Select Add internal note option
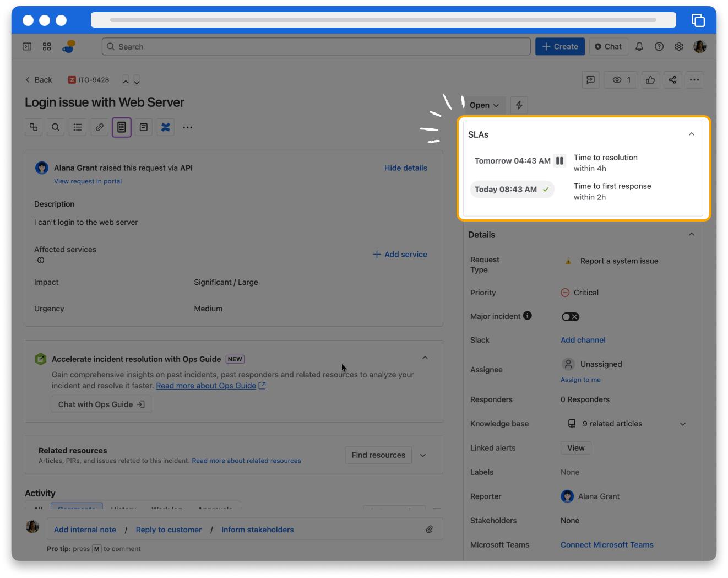 (x=85, y=530)
